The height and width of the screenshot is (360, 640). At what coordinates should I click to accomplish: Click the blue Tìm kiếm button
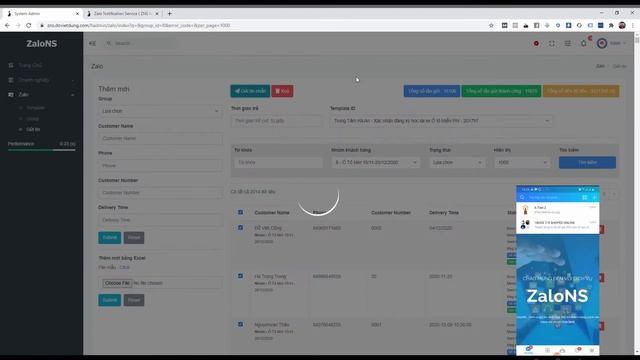[587, 162]
